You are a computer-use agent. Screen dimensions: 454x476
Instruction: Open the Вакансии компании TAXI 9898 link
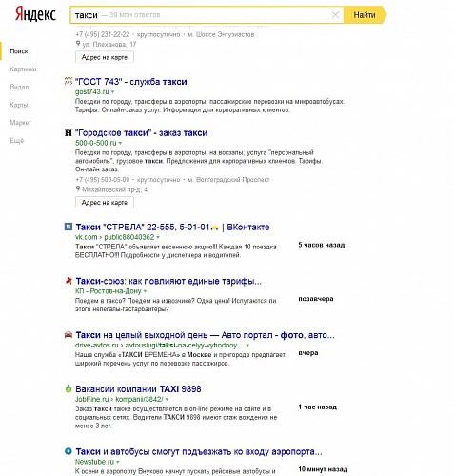pyautogui.click(x=138, y=389)
